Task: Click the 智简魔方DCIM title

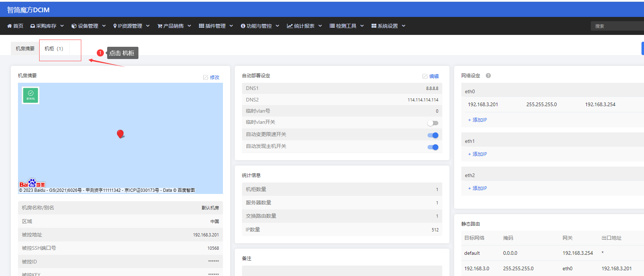Action: [x=28, y=10]
